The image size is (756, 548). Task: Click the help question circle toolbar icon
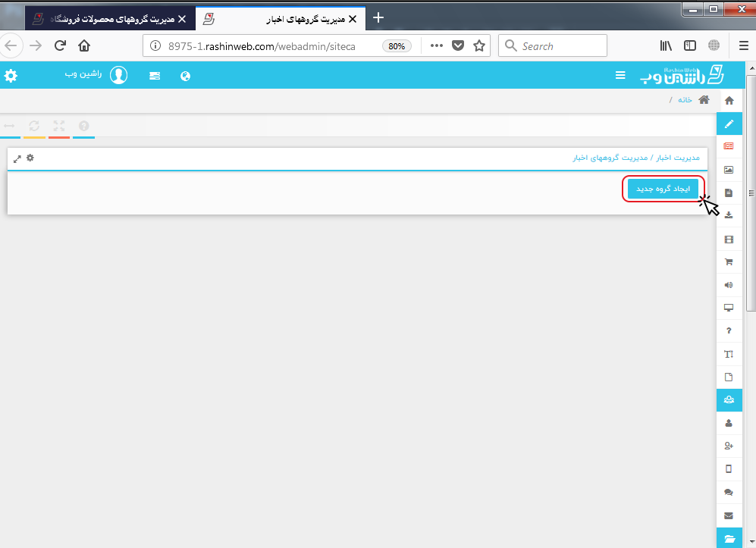(x=84, y=126)
